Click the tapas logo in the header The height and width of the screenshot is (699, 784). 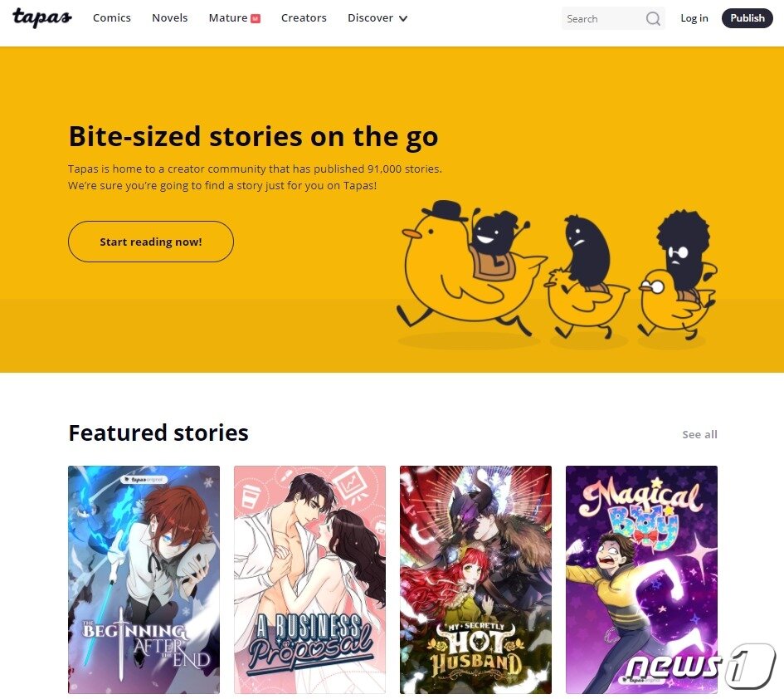(42, 17)
